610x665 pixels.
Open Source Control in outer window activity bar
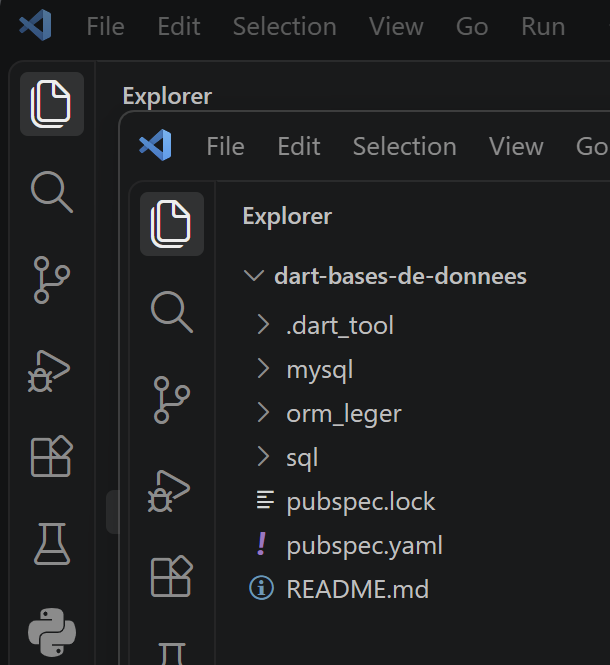point(52,280)
